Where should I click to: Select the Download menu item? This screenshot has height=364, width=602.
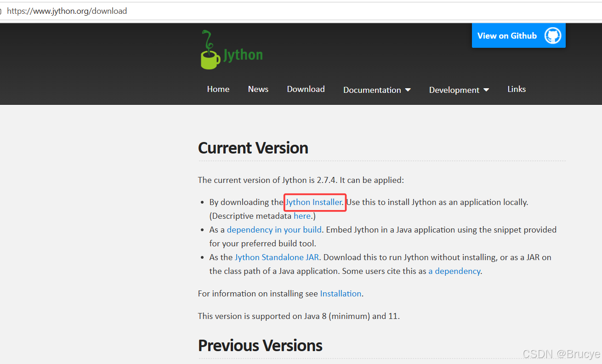[306, 89]
